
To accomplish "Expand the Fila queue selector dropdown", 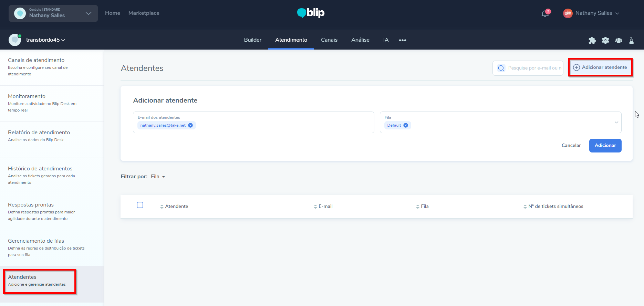I will pyautogui.click(x=616, y=122).
